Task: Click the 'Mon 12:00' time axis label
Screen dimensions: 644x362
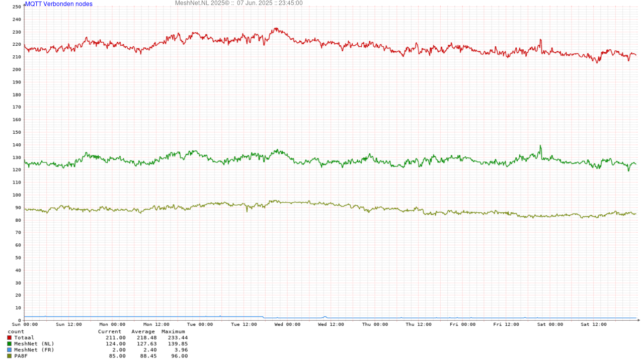Action: click(x=156, y=325)
